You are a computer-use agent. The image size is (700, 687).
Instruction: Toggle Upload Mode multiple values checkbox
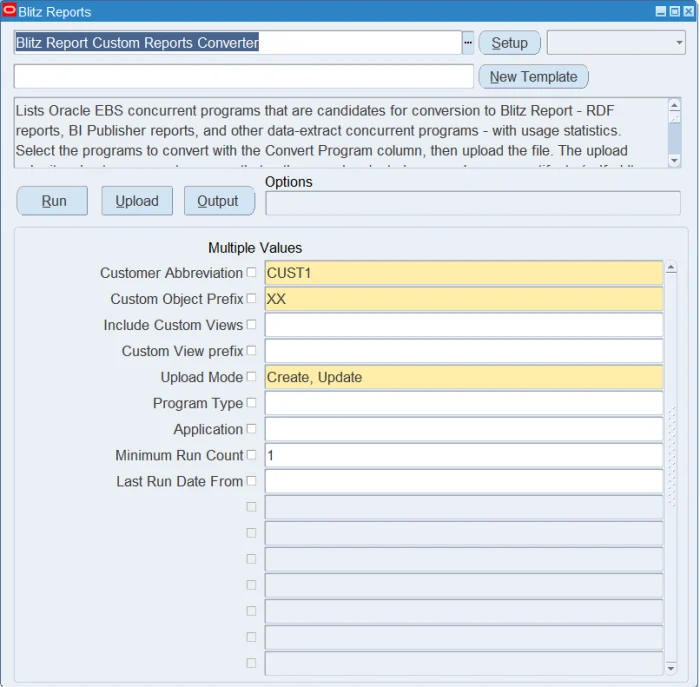[x=251, y=377]
